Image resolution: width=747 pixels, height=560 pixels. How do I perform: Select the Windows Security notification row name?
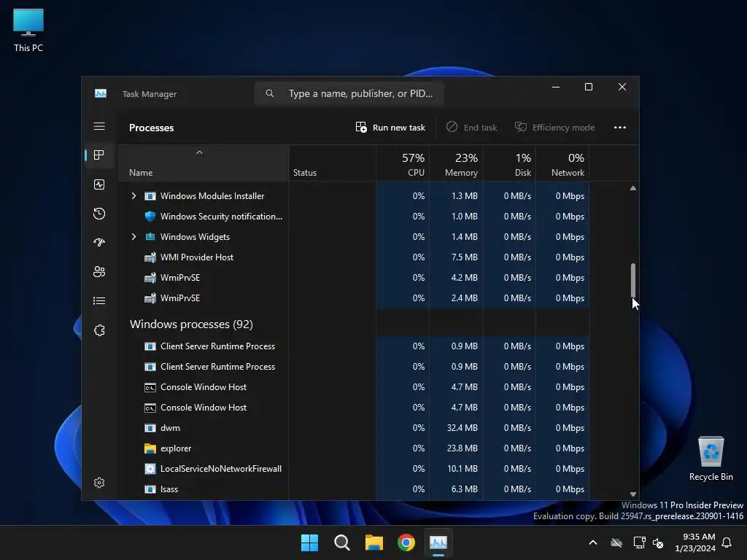pos(222,216)
